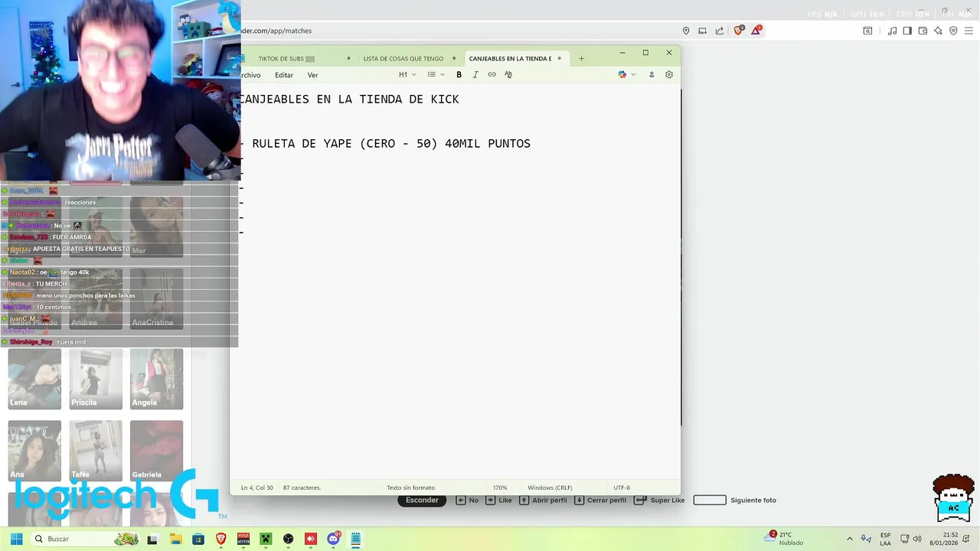Open the Brave Shields icon
980x551 pixels.
point(738,31)
